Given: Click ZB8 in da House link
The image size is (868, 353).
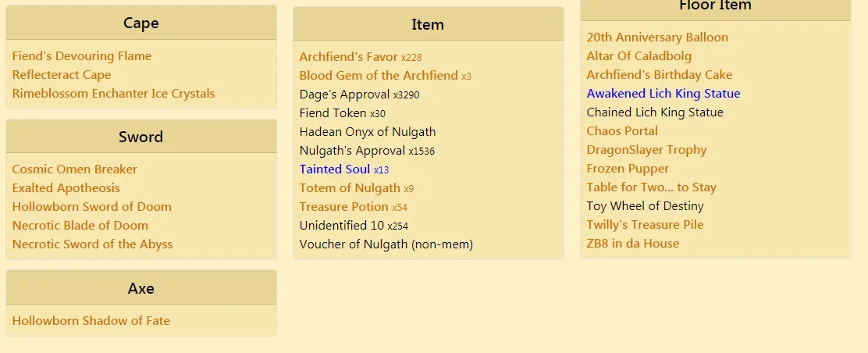Looking at the screenshot, I should tap(633, 244).
